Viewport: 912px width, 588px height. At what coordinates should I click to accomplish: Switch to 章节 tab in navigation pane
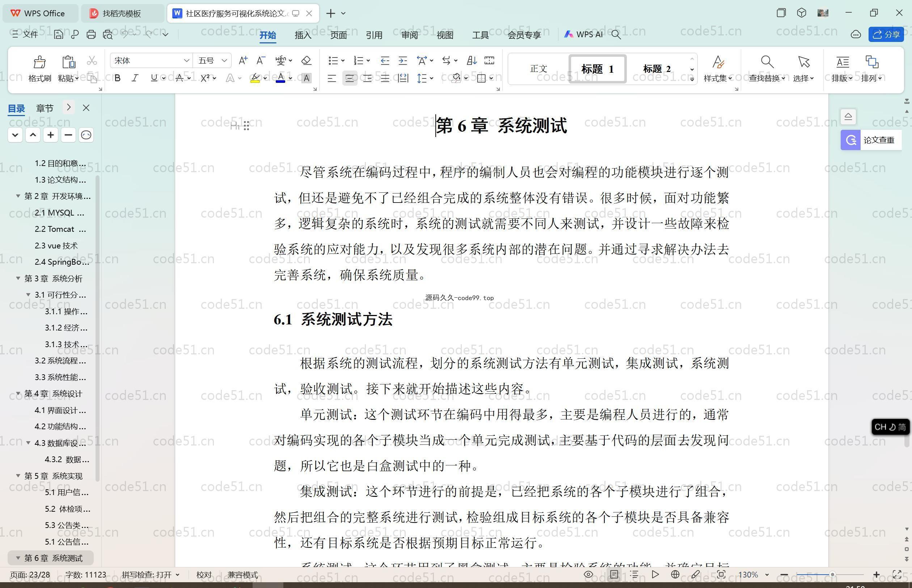coord(45,108)
